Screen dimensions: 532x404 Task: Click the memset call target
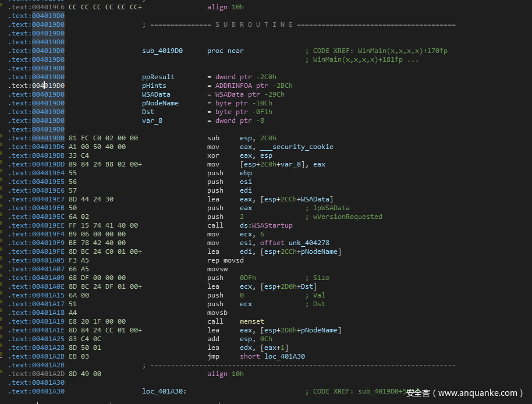(x=251, y=321)
